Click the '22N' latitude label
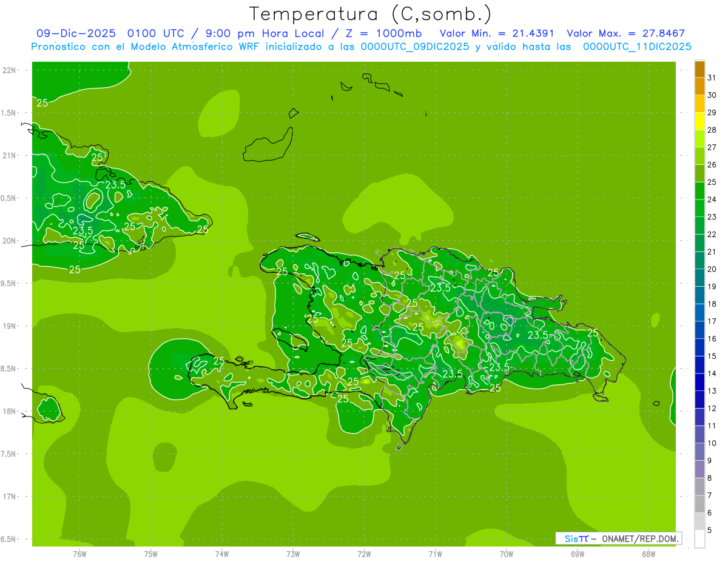Image resolution: width=728 pixels, height=562 pixels. tap(10, 70)
